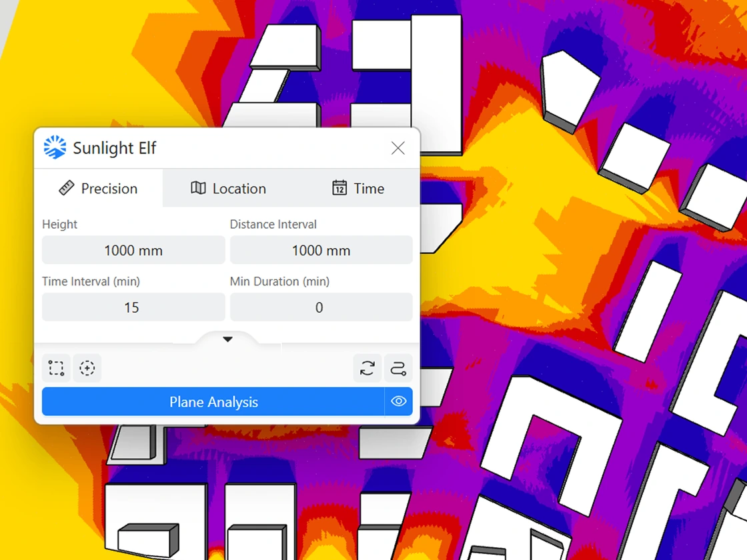Click the calendar icon on Time tab
The height and width of the screenshot is (560, 747).
[339, 189]
